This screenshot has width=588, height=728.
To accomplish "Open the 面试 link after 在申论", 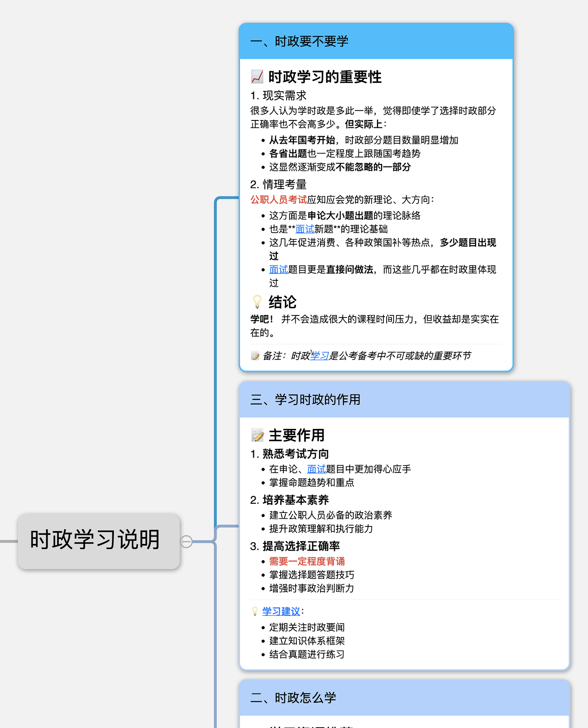I will [x=316, y=469].
